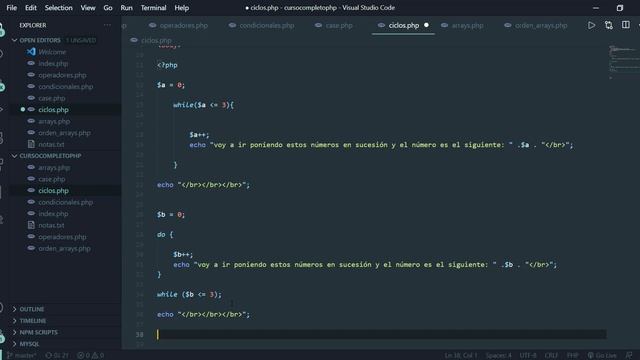Expand the TIMELINE section
Image resolution: width=640 pixels, height=360 pixels.
tap(32, 321)
